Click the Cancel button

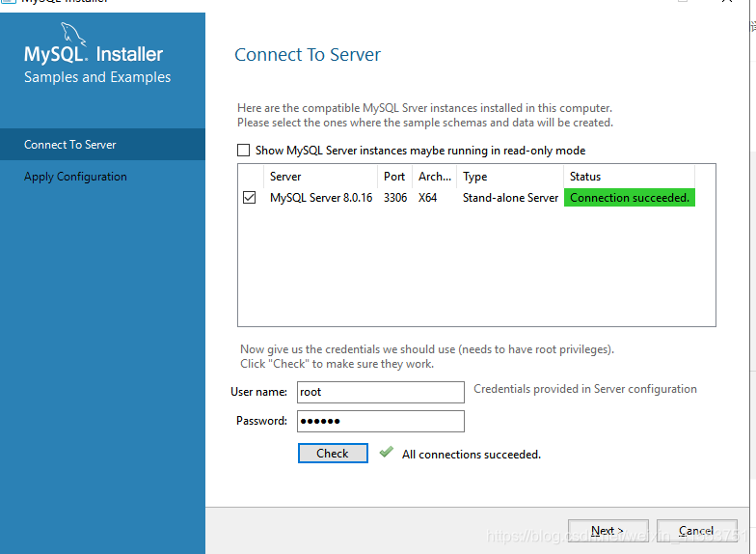pyautogui.click(x=696, y=531)
